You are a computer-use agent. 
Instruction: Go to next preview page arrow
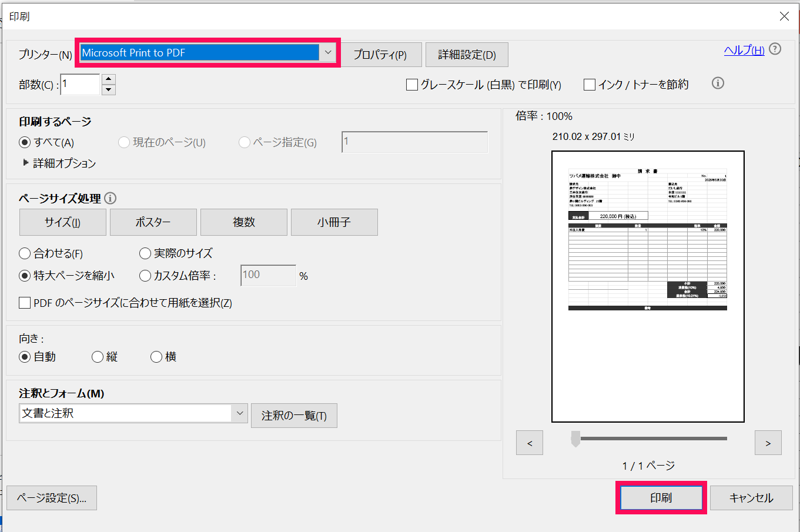(768, 443)
